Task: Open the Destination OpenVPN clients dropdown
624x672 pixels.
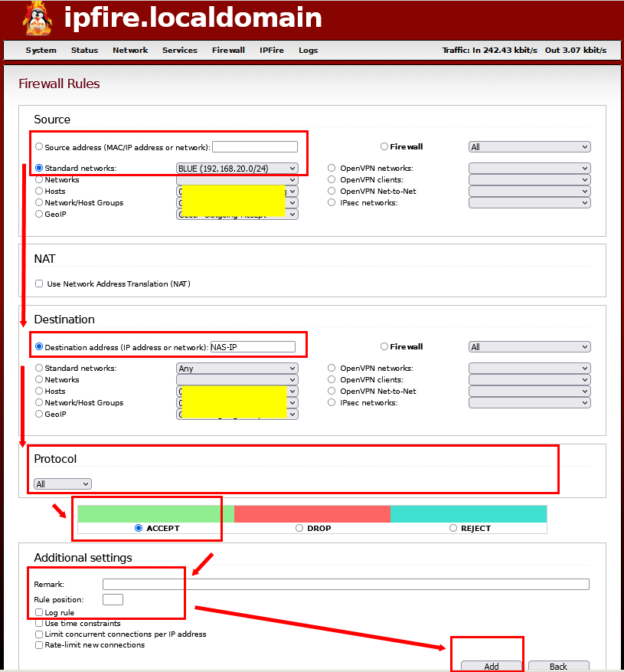Action: (529, 380)
